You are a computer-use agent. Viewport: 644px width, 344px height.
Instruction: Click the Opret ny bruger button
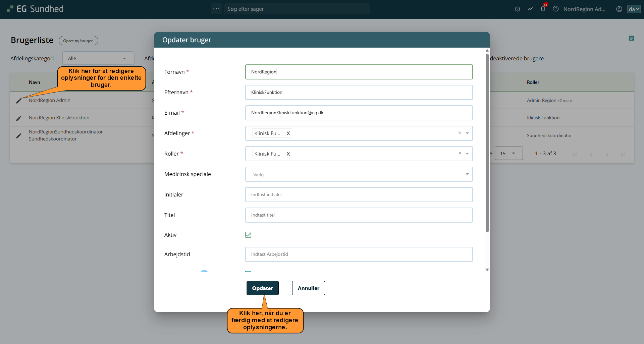coord(78,41)
